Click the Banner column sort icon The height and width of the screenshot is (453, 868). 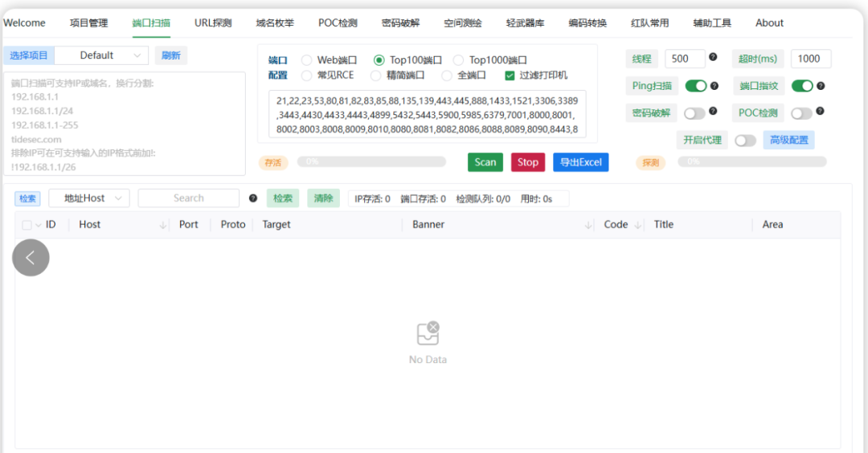click(588, 225)
